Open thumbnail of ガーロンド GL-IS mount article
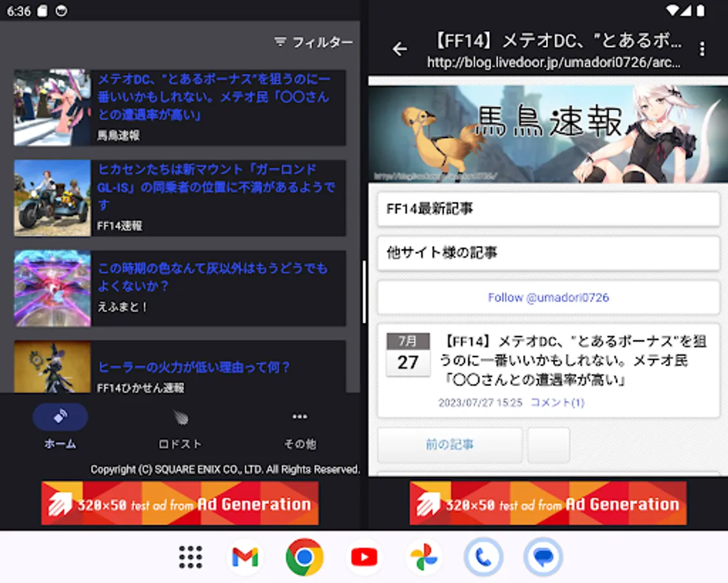Screen dimensions: 728x583 pos(52,198)
